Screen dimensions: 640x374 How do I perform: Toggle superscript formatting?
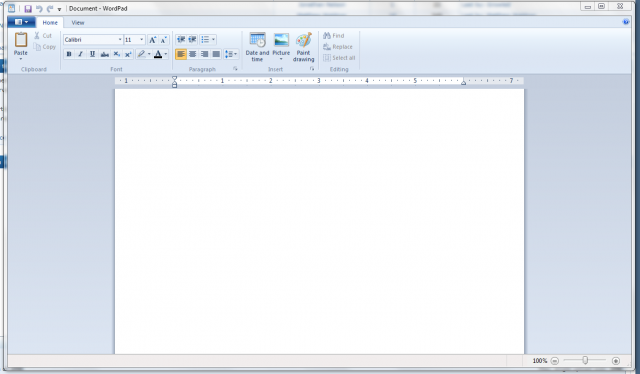(x=128, y=54)
